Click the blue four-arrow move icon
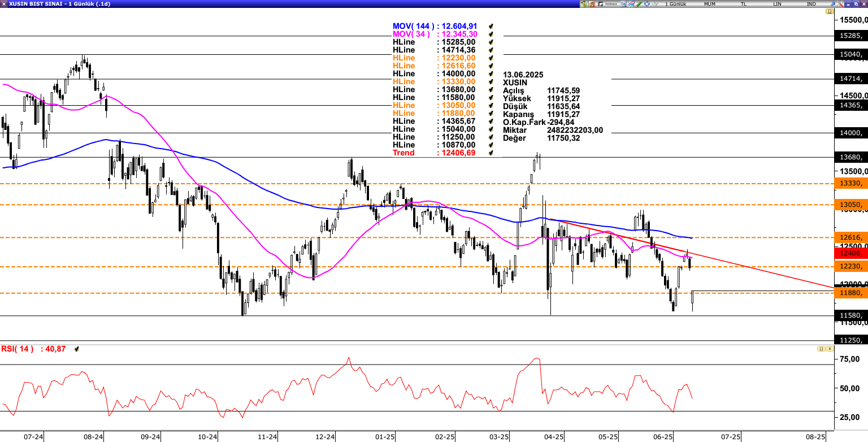The height and width of the screenshot is (442, 868). coord(646,4)
